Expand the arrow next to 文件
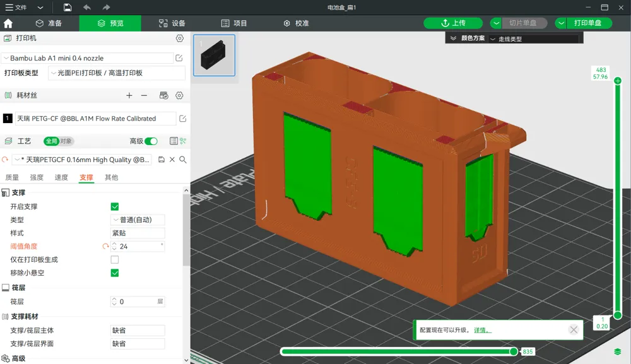Screen dimensions: 631x364 (40, 7)
